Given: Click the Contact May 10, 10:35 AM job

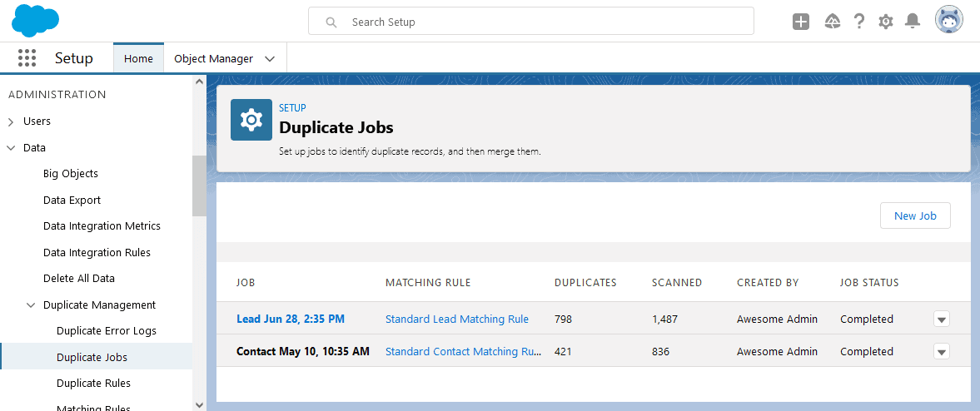Looking at the screenshot, I should (302, 351).
